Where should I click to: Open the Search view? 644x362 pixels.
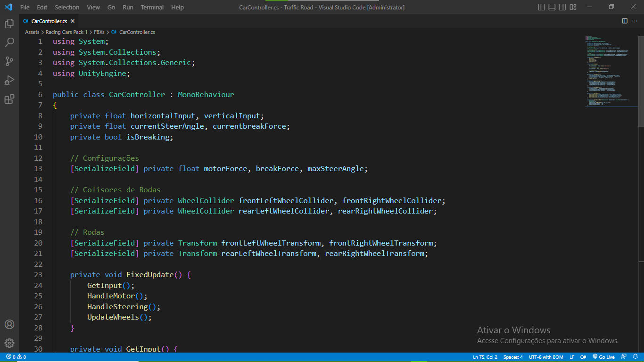(x=9, y=42)
